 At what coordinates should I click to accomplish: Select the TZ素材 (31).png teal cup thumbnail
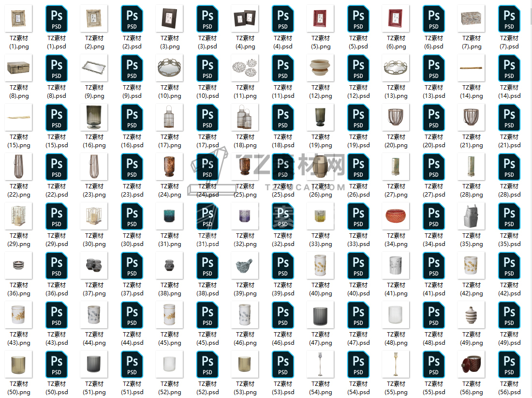pyautogui.click(x=170, y=216)
